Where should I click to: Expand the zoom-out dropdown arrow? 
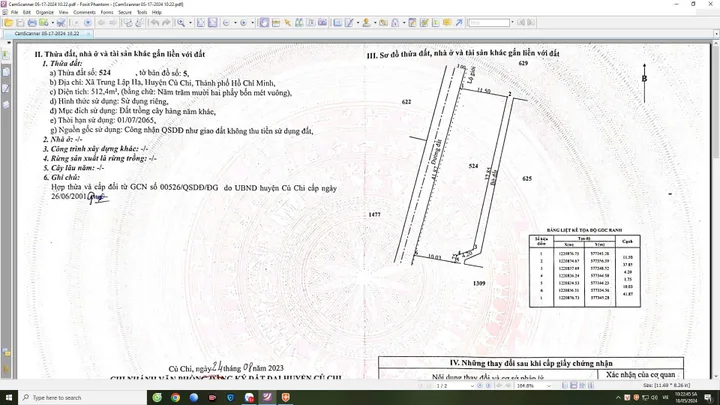[x=235, y=22]
